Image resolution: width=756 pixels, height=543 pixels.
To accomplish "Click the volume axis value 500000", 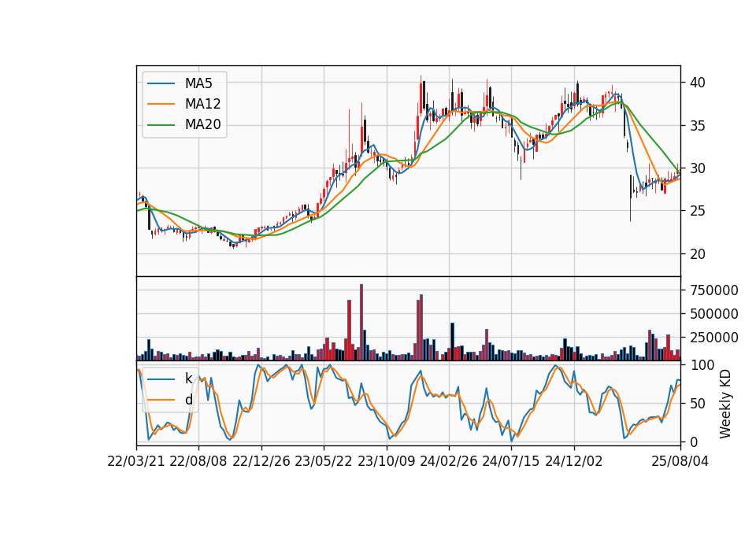I will [714, 314].
